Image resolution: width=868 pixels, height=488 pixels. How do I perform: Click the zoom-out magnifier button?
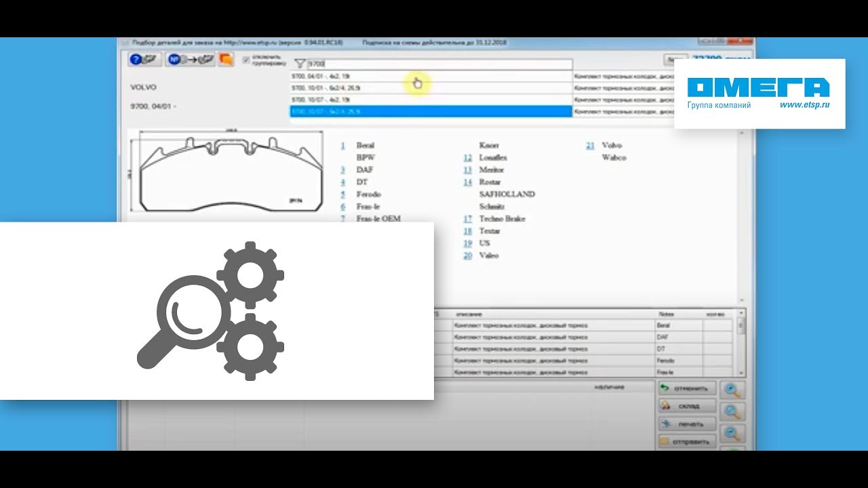pos(734,434)
